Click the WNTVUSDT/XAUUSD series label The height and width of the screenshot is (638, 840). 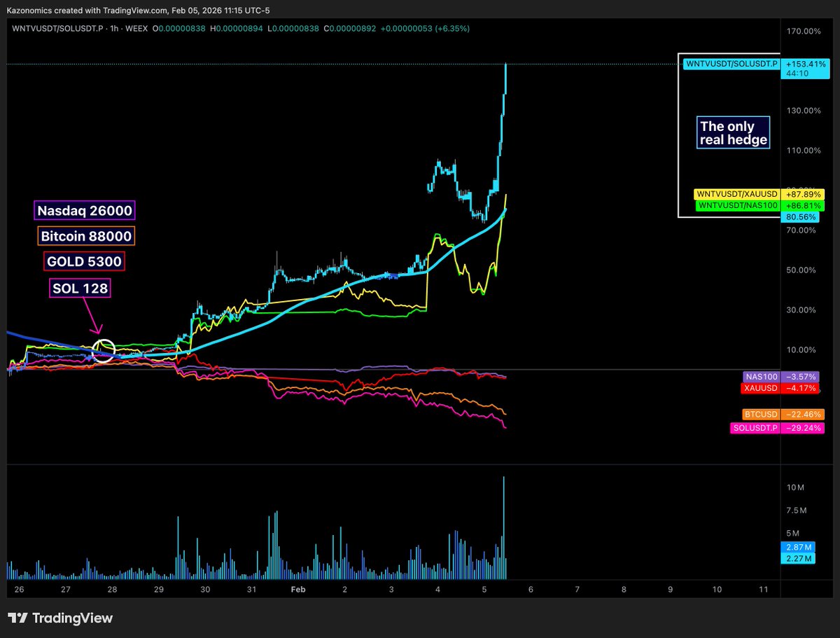736,194
